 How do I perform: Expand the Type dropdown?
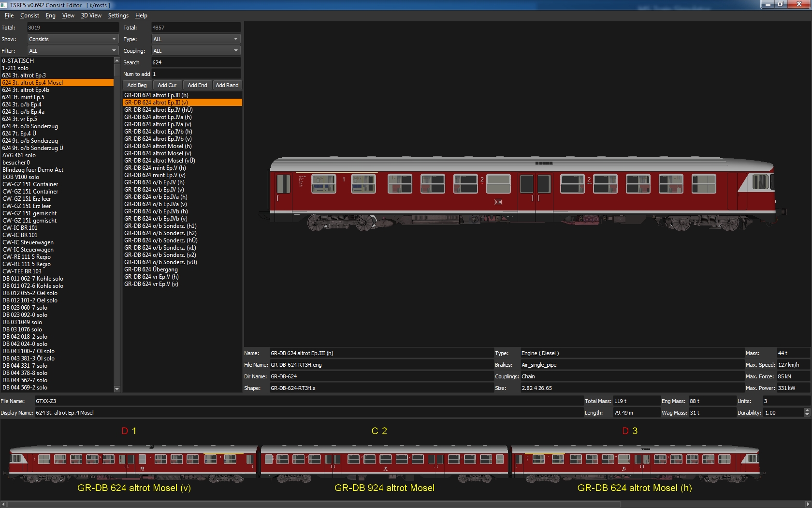196,39
